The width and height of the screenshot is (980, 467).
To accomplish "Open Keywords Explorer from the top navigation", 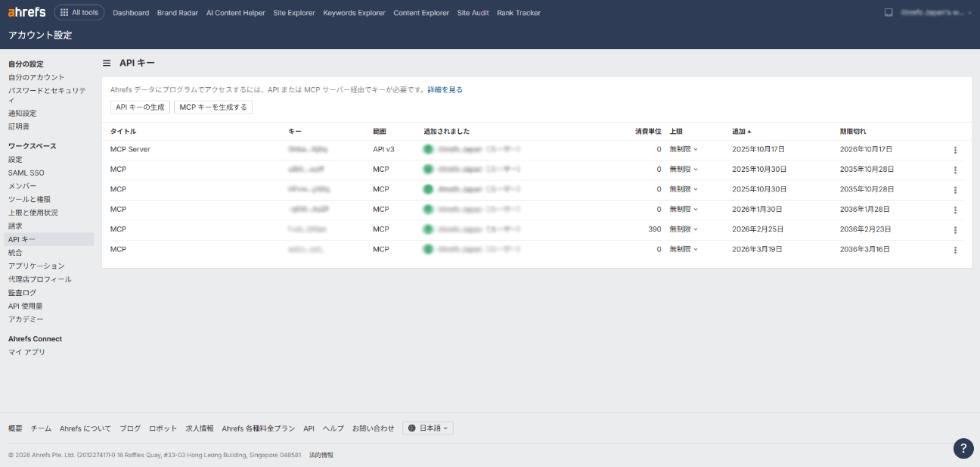I will click(354, 12).
